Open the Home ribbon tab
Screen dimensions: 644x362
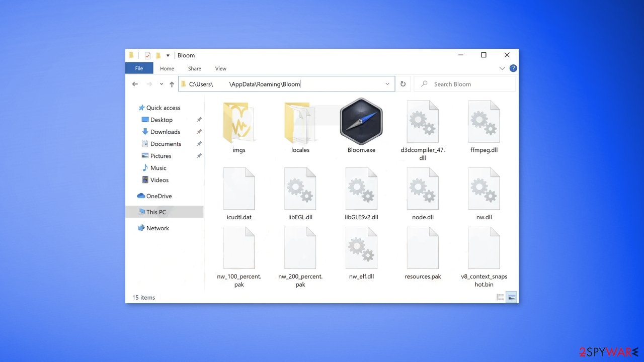tap(167, 68)
